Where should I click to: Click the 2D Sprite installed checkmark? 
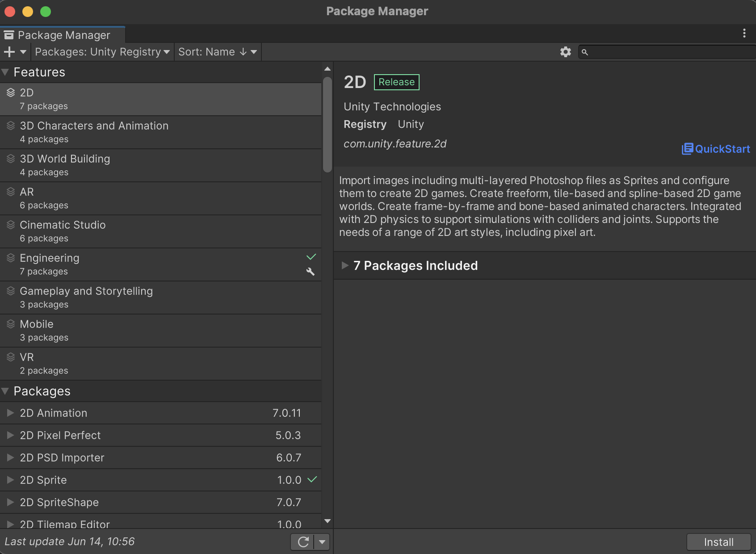(312, 479)
